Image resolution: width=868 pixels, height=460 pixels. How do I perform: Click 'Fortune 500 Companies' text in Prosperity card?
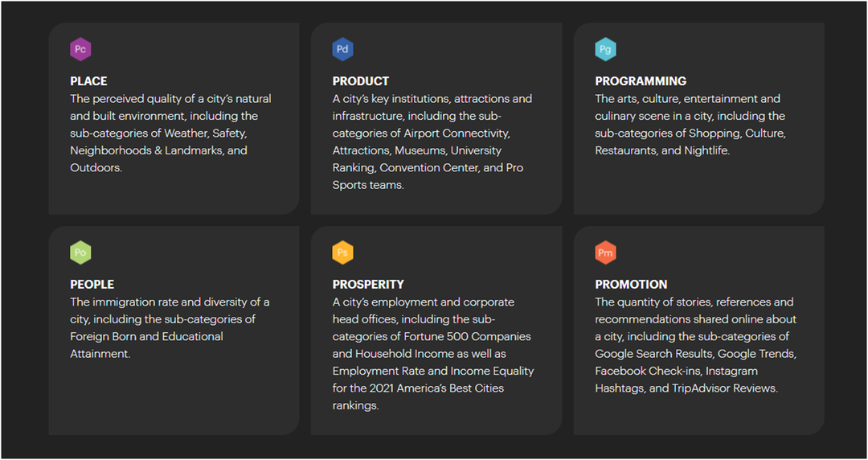coord(467,336)
